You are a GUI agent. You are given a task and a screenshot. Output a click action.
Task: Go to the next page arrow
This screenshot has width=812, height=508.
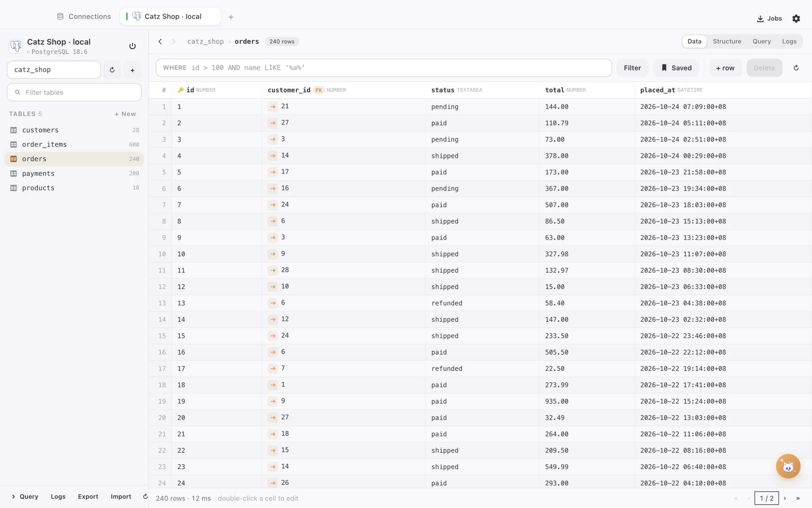(x=785, y=498)
